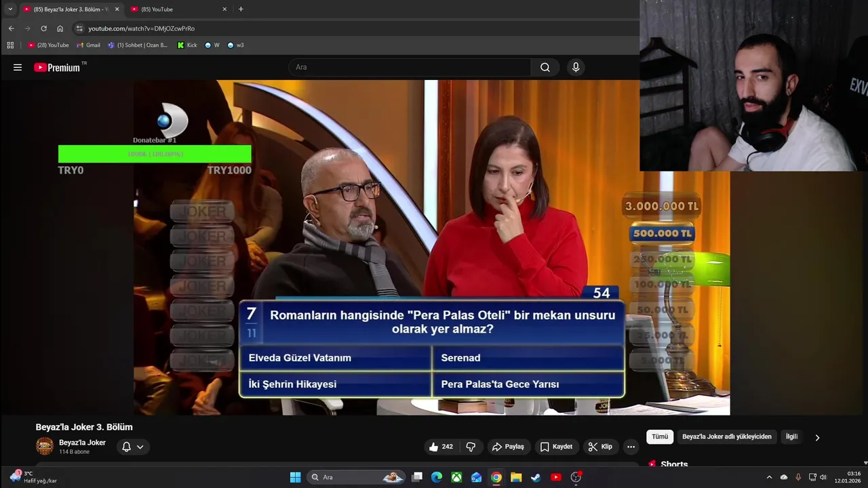Go back in the browser

point(11,28)
